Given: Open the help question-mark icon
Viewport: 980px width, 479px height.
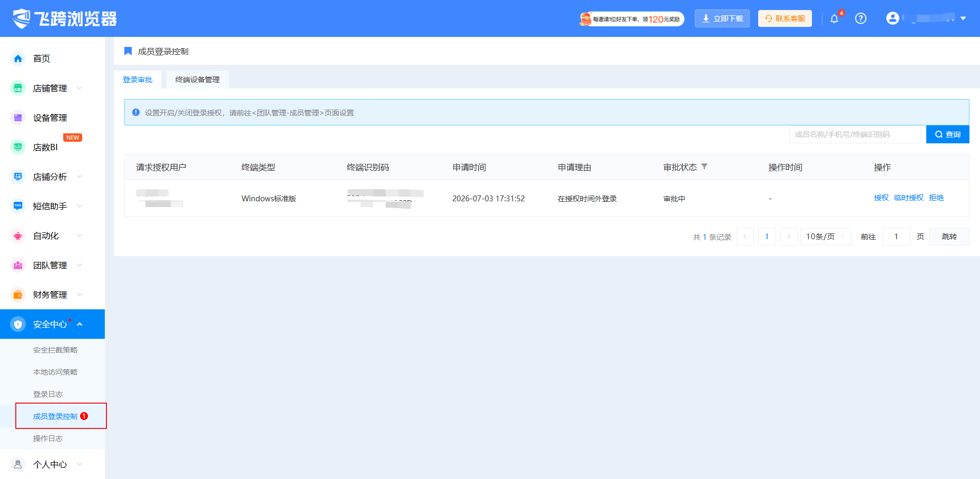Looking at the screenshot, I should 860,18.
